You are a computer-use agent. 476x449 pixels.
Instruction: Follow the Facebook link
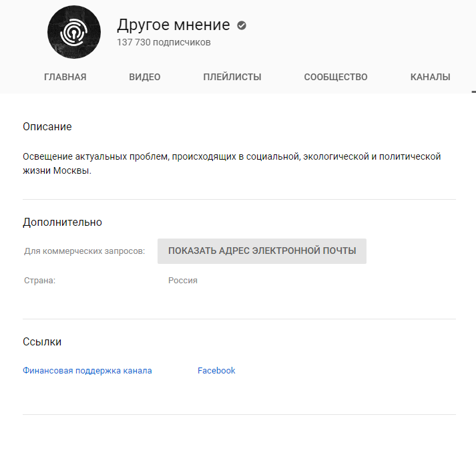tap(216, 371)
